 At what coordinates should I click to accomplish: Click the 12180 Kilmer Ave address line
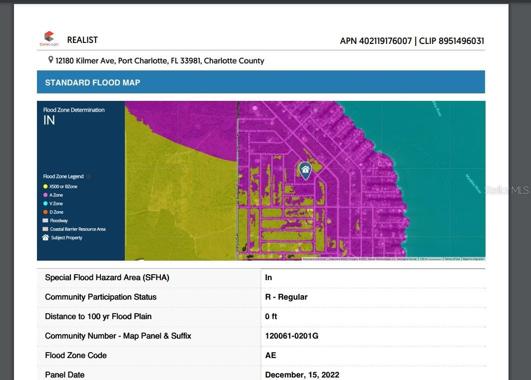tap(160, 61)
